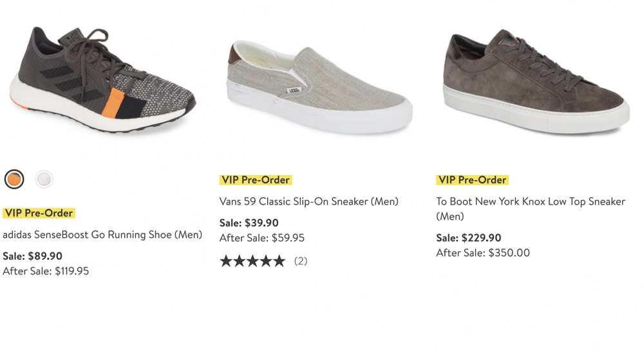Click the Sale: $39.90 price

tap(249, 223)
